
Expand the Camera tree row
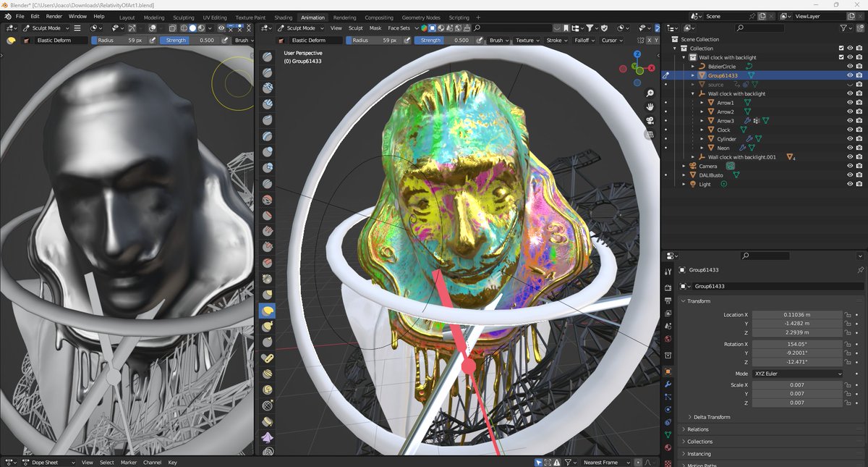tap(684, 166)
